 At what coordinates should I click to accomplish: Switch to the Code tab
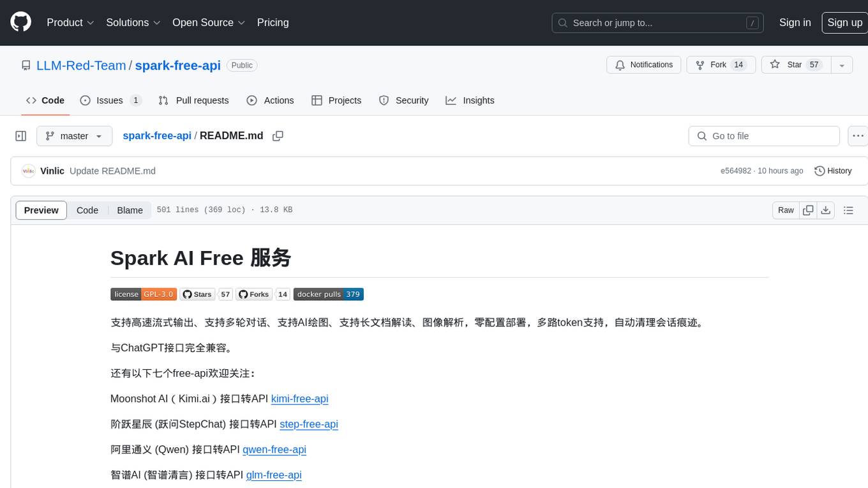45,100
